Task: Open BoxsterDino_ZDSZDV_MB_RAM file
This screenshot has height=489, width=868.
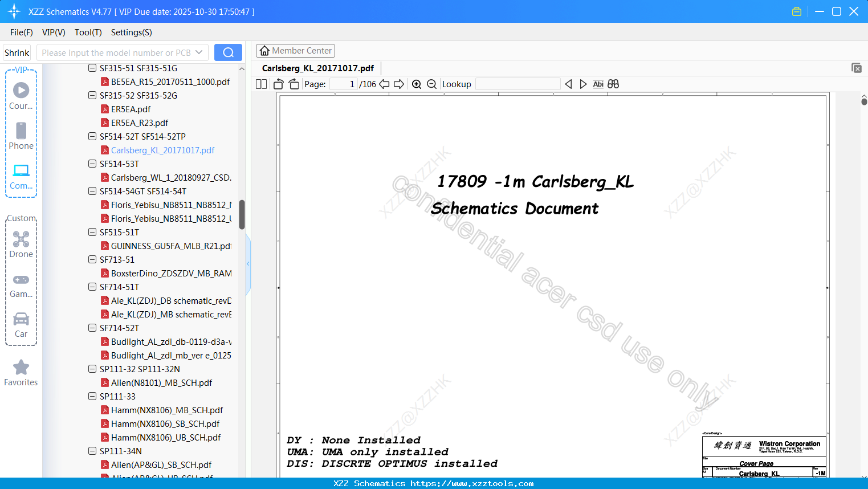Action: point(171,273)
